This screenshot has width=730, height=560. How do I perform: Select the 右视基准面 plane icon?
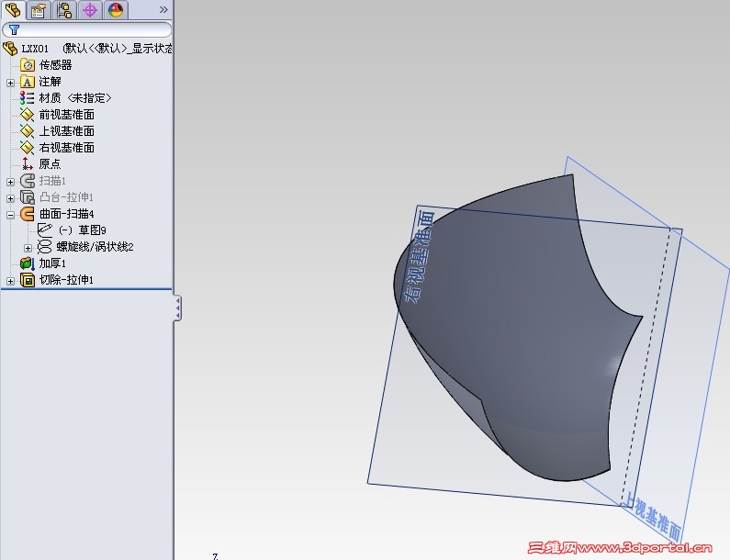(27, 148)
